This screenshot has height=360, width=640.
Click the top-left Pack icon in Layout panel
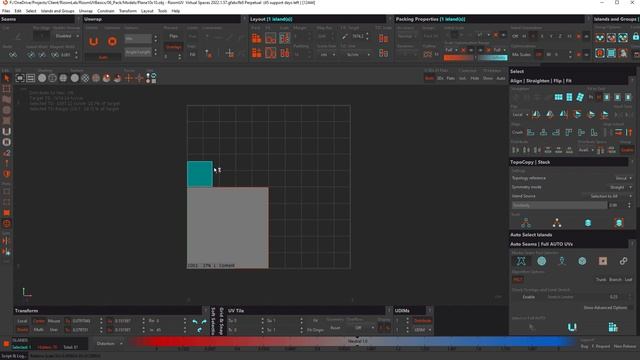point(256,39)
